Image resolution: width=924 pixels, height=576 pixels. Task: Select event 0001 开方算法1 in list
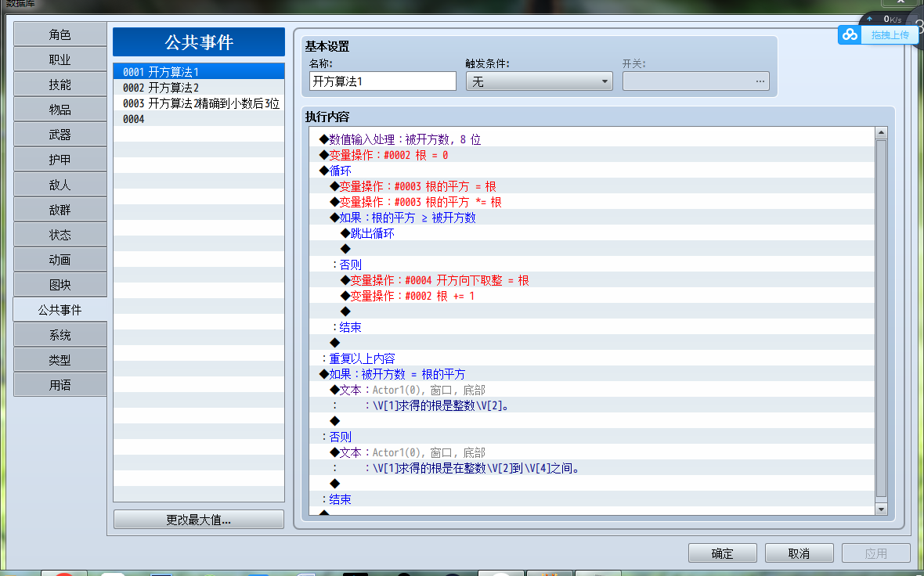coord(199,72)
